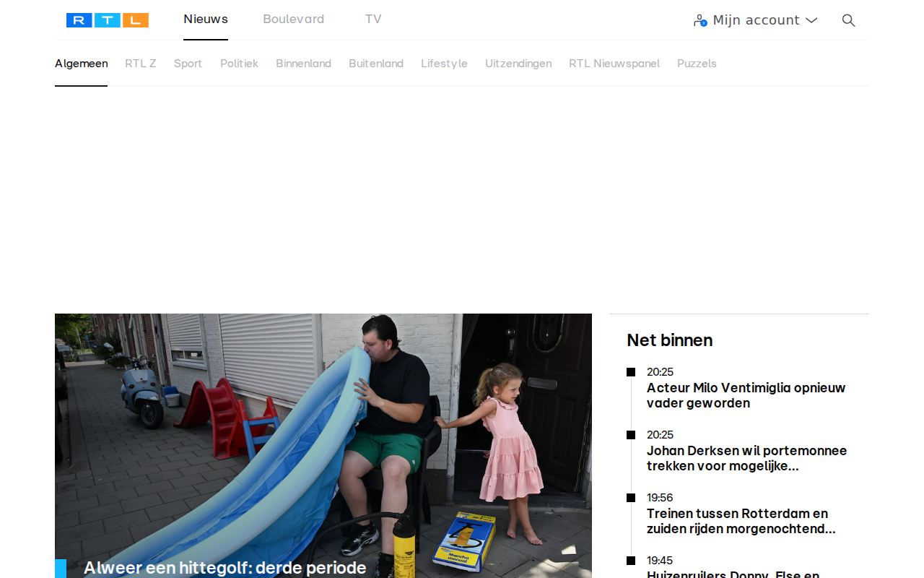Open the Uitzendingen section

[x=518, y=64]
